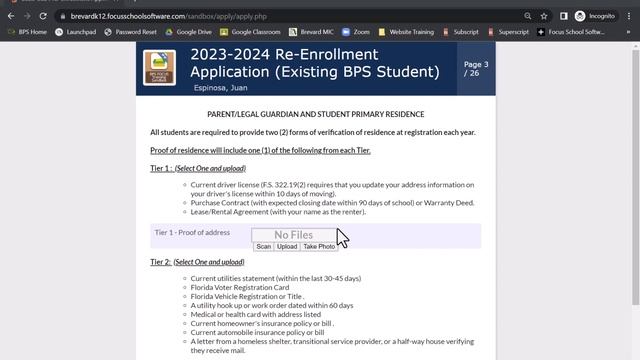The height and width of the screenshot is (360, 640).
Task: Click Take Photo for Tier 1 proof
Action: pos(319,247)
